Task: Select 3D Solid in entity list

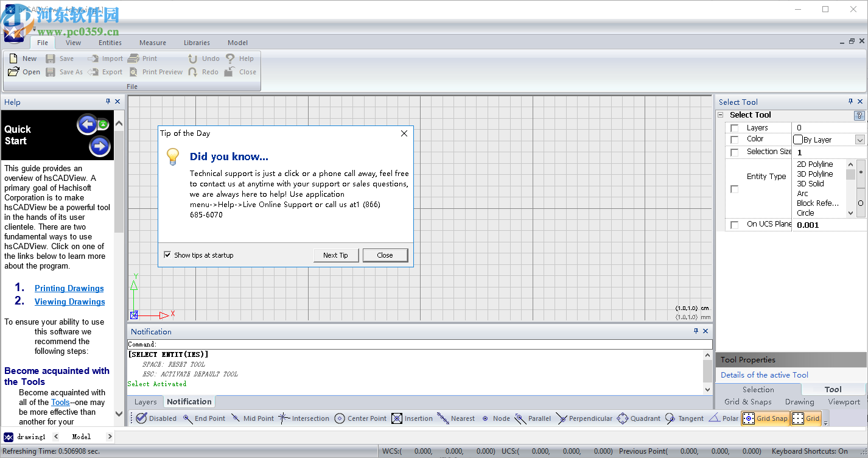Action: pyautogui.click(x=810, y=184)
